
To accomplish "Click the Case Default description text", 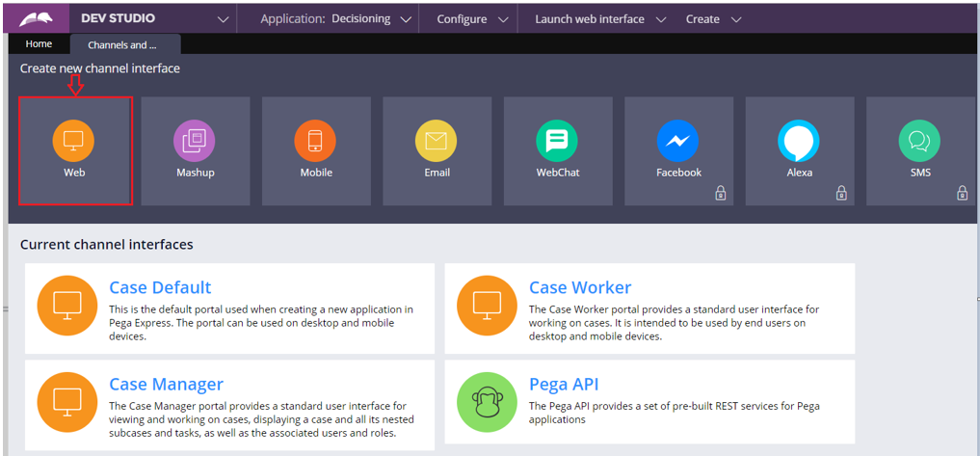I will click(x=260, y=323).
